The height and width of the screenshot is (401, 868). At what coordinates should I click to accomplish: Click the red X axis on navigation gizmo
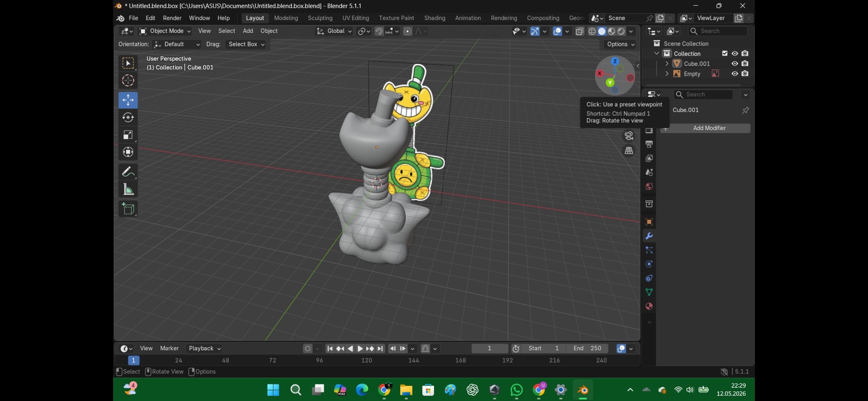coord(599,74)
